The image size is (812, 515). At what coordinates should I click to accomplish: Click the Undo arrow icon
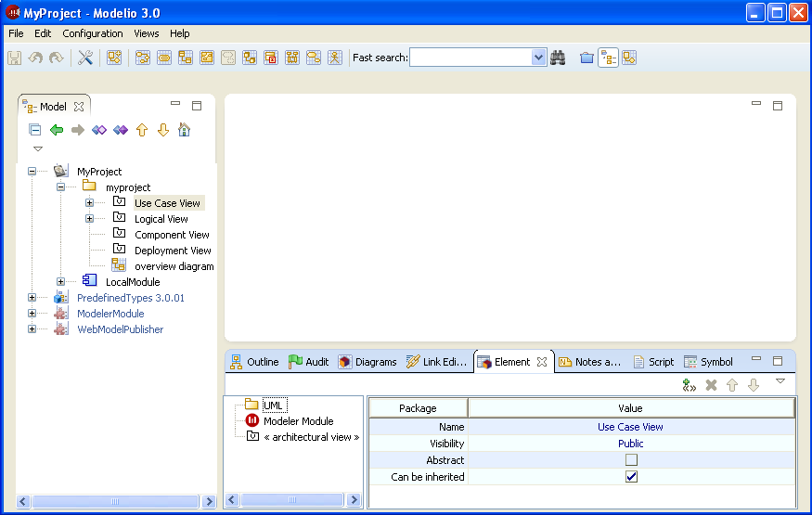click(35, 58)
